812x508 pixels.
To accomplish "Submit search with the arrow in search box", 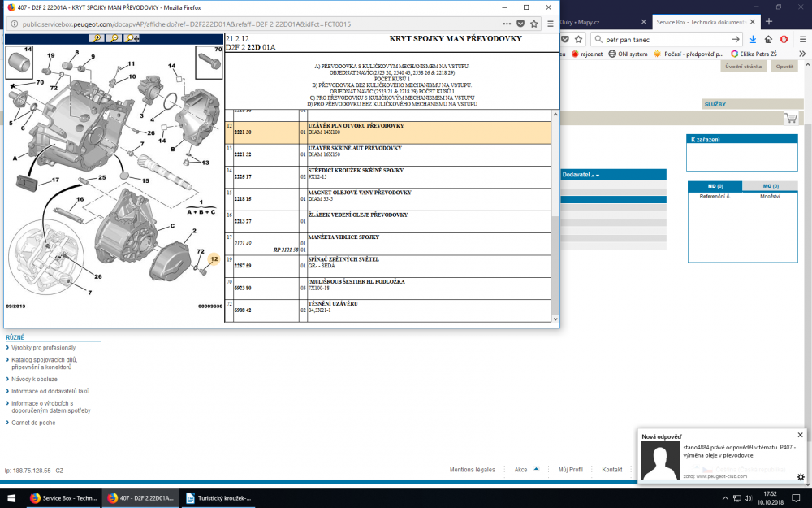I will coord(735,39).
